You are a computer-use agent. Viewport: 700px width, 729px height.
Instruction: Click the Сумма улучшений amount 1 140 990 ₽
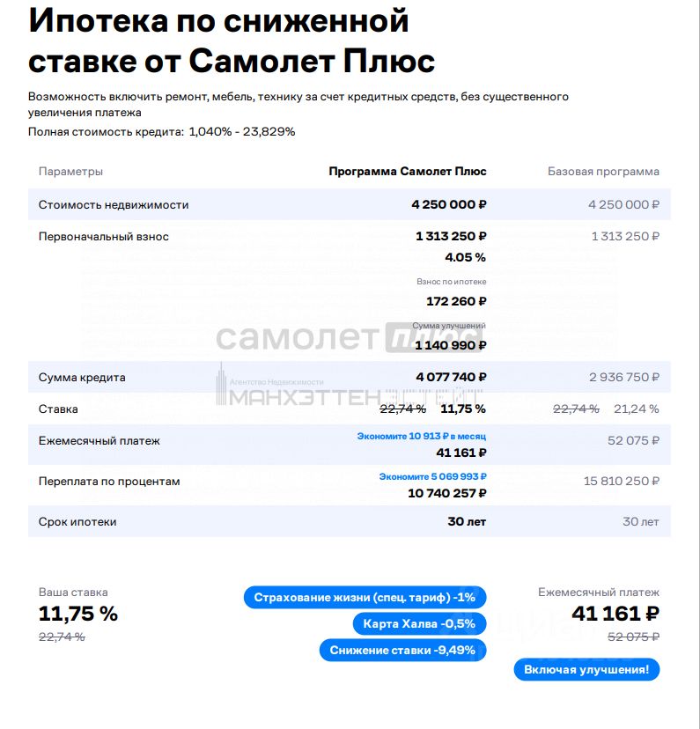coord(451,345)
